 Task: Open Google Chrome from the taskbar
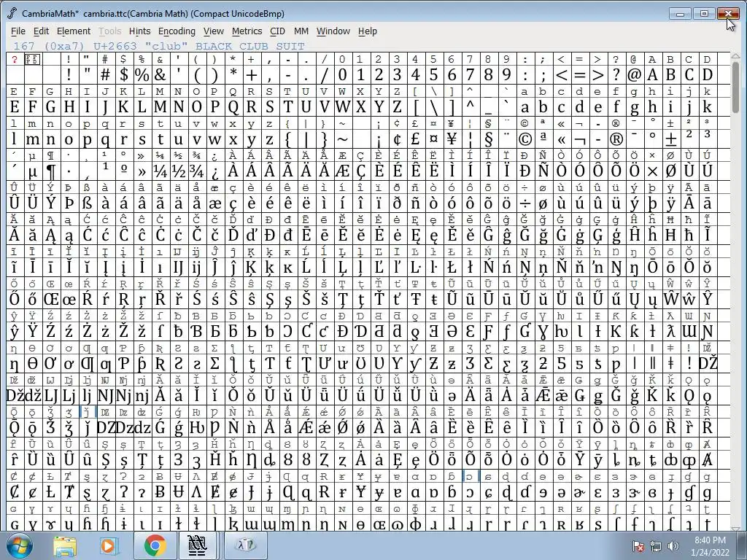[x=155, y=545]
